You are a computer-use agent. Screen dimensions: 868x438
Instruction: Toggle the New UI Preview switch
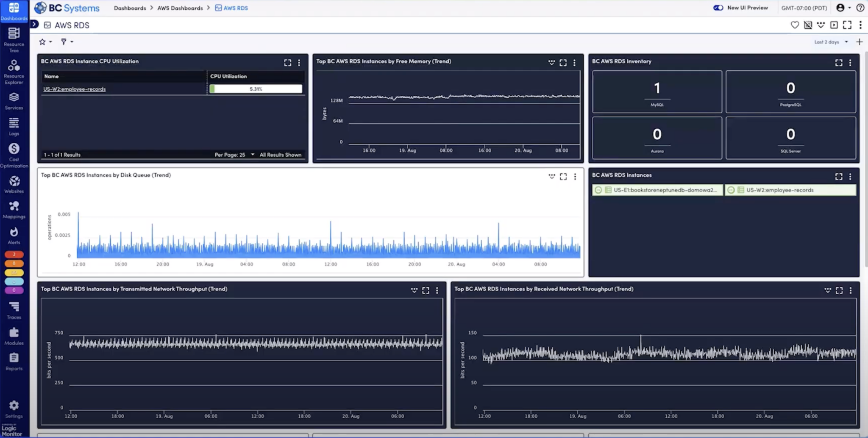tap(718, 8)
